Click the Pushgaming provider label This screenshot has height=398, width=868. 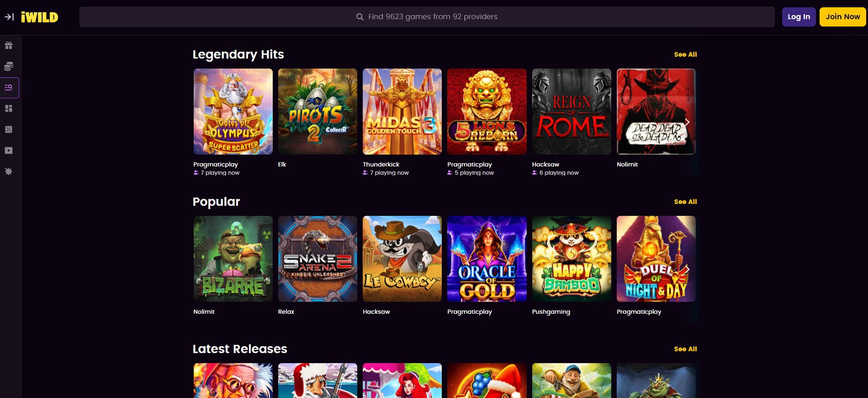tap(551, 312)
